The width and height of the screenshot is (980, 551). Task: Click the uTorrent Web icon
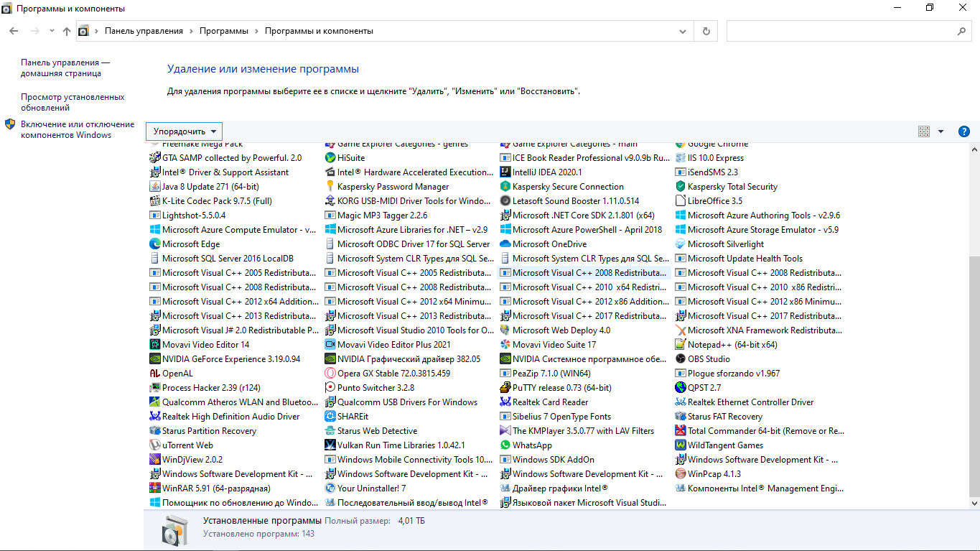point(155,445)
